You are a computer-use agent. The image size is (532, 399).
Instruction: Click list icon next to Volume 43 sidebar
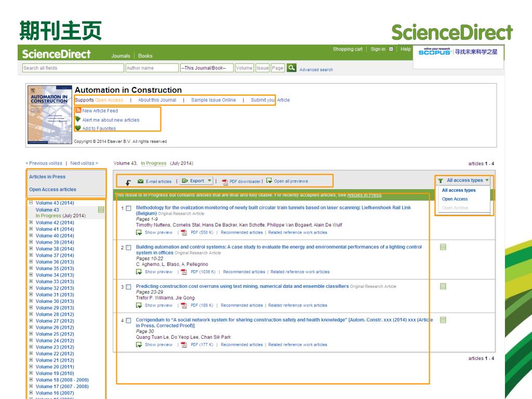pos(101,210)
